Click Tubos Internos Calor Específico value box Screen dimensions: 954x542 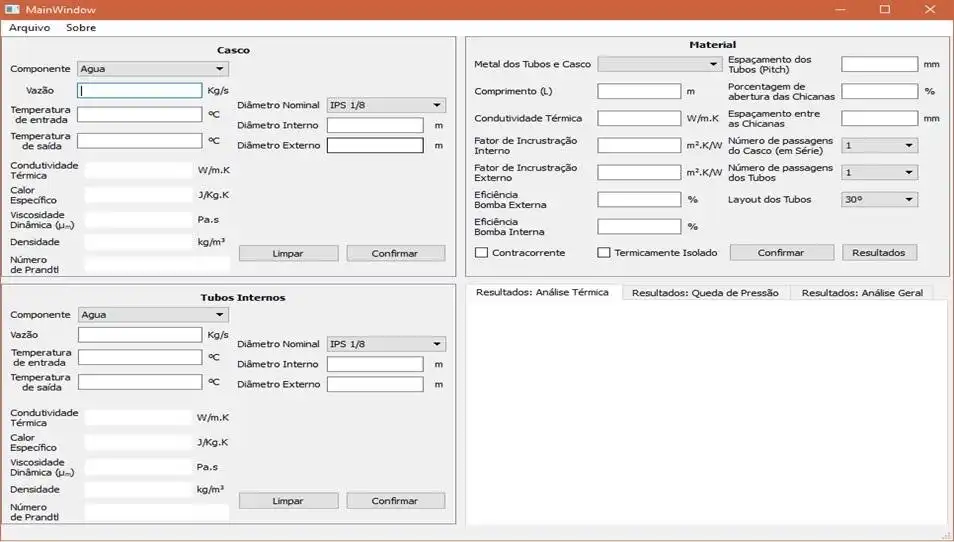(x=139, y=443)
